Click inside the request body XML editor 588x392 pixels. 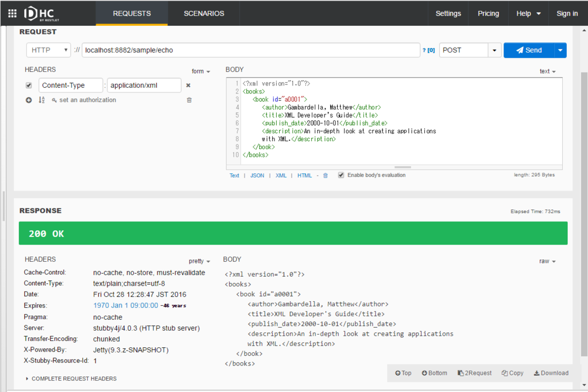coord(401,122)
